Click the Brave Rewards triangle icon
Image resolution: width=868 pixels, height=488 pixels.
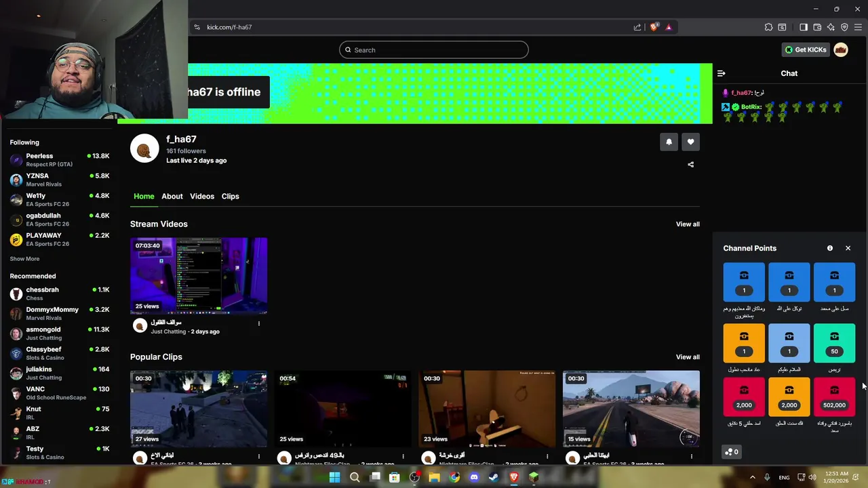point(669,27)
